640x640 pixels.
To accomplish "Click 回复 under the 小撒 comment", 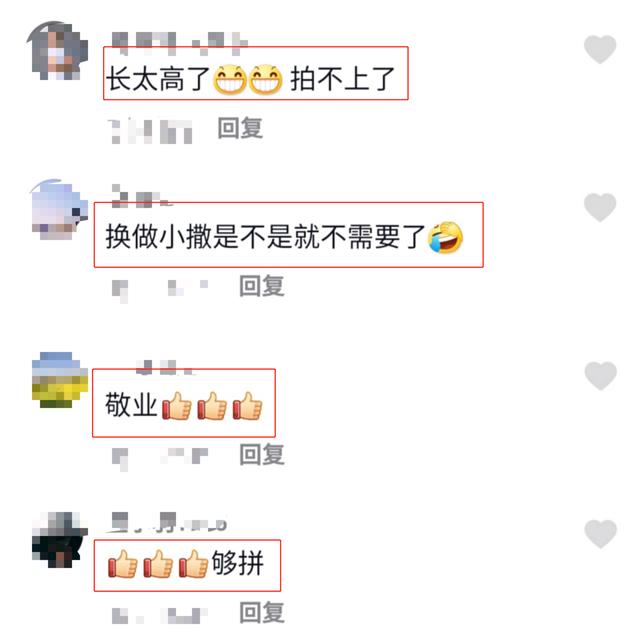I will tap(262, 286).
